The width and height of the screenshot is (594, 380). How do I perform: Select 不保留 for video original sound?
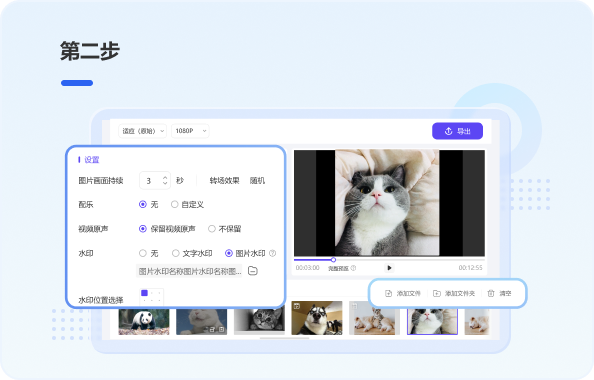(x=212, y=229)
